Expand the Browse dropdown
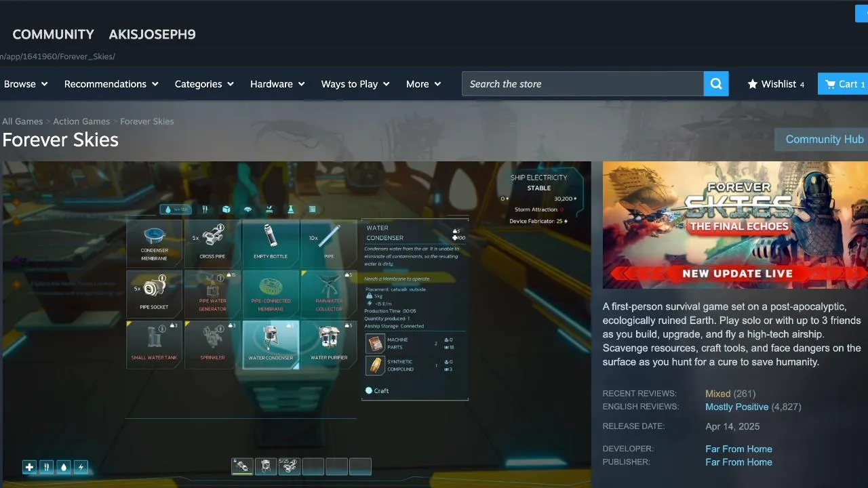The width and height of the screenshot is (868, 488). point(26,84)
